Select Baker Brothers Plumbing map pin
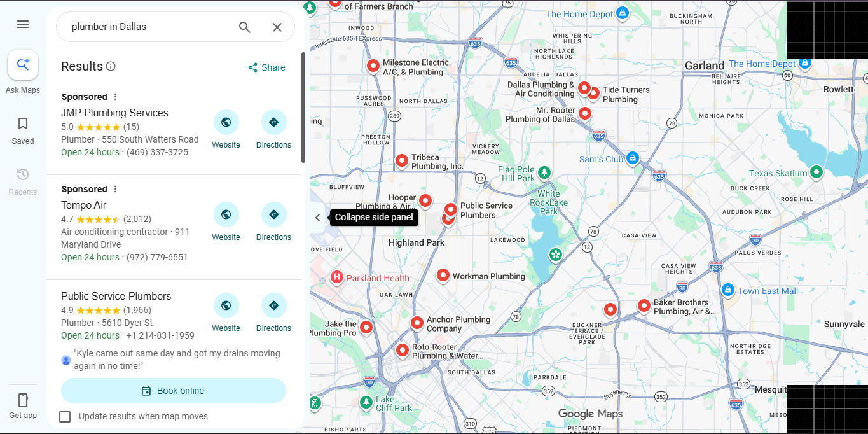Image resolution: width=868 pixels, height=434 pixels. click(x=644, y=305)
